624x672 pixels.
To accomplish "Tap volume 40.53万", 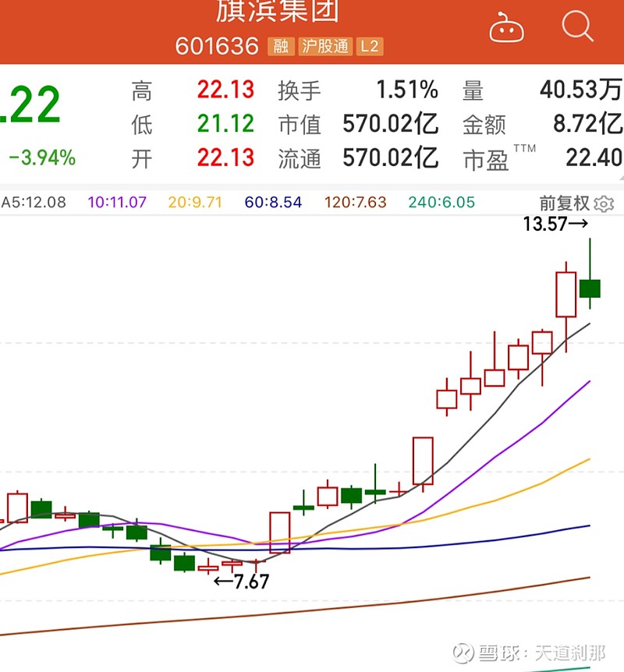I will [x=580, y=90].
